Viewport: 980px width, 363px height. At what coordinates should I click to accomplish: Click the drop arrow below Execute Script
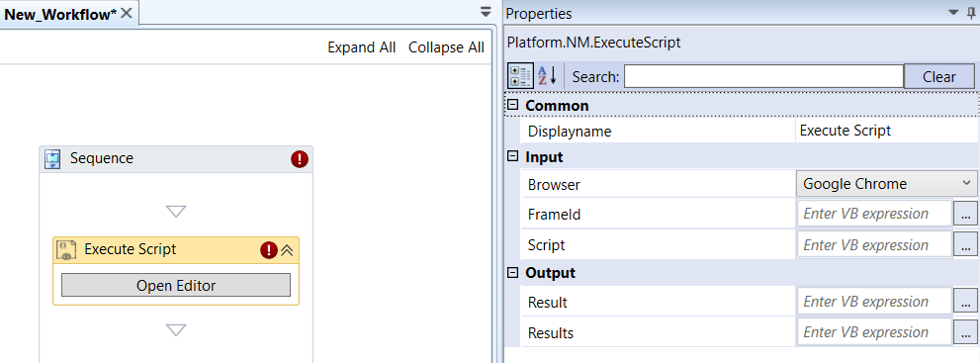coord(176,330)
